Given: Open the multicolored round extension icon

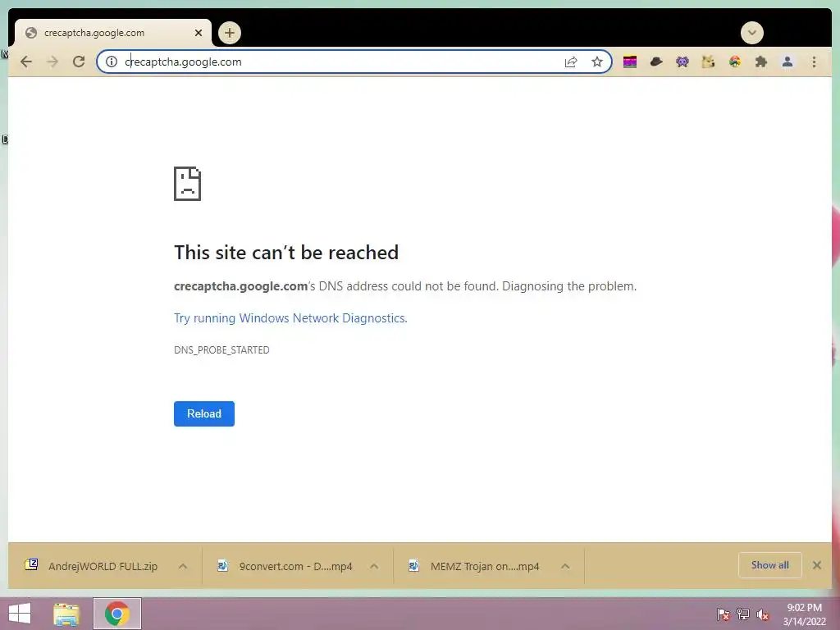Looking at the screenshot, I should 735,62.
